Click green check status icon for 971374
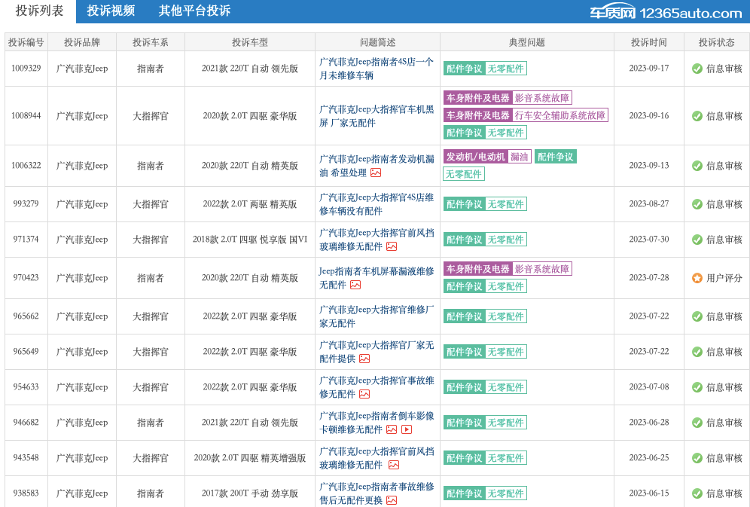750x507 pixels. coord(697,240)
